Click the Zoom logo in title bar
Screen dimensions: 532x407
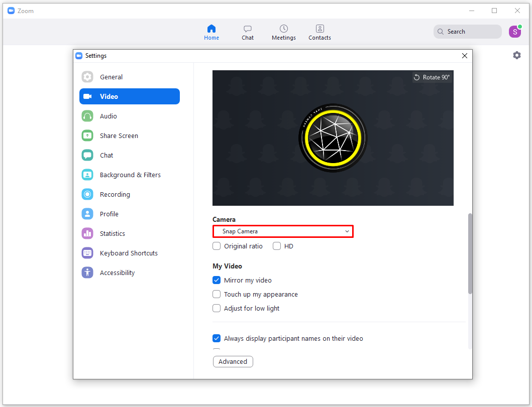11,11
